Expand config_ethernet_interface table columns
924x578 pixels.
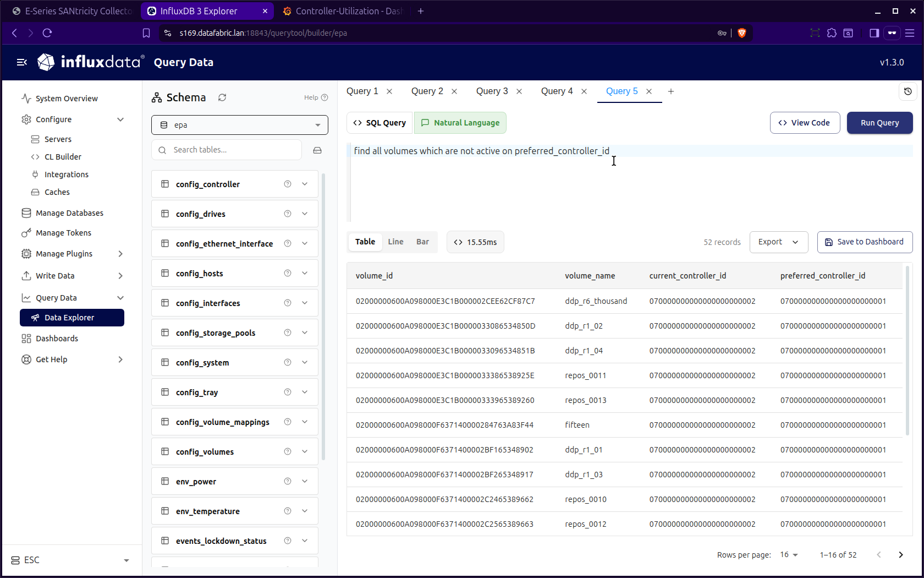click(305, 243)
